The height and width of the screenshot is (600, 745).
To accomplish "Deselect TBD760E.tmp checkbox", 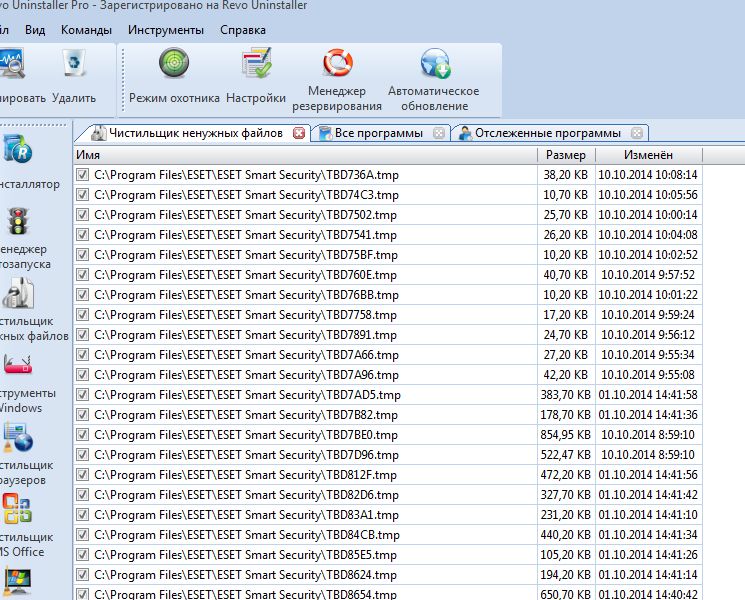I will [x=83, y=275].
